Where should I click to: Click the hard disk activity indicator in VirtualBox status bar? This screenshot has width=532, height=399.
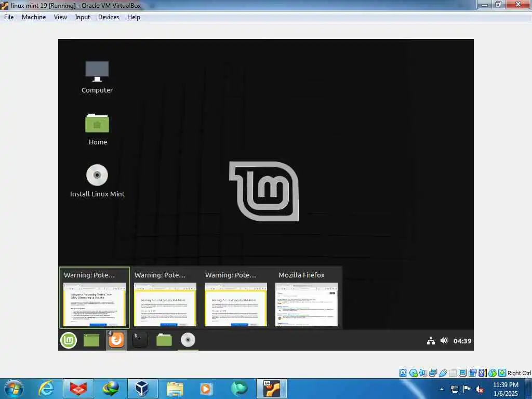(x=403, y=373)
